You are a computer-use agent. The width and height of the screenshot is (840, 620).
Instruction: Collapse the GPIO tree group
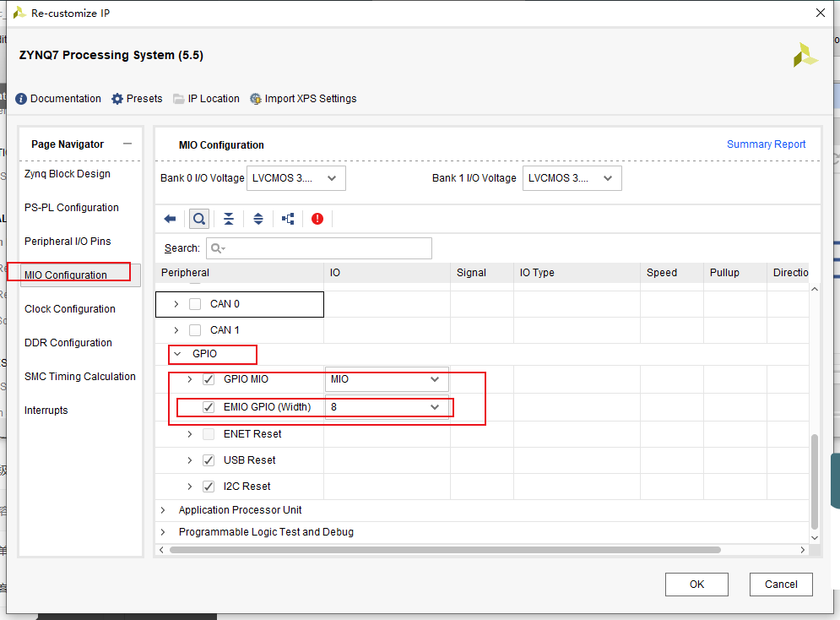pos(177,354)
